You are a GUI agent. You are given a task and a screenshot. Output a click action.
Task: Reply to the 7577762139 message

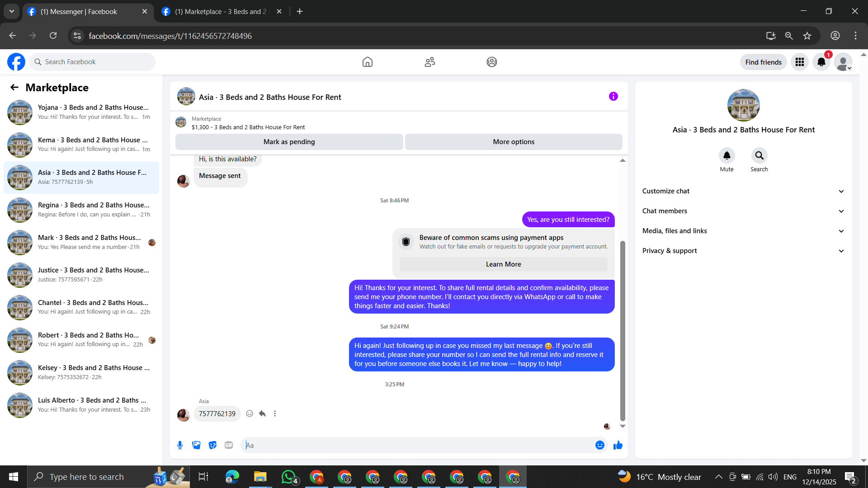pos(262,413)
